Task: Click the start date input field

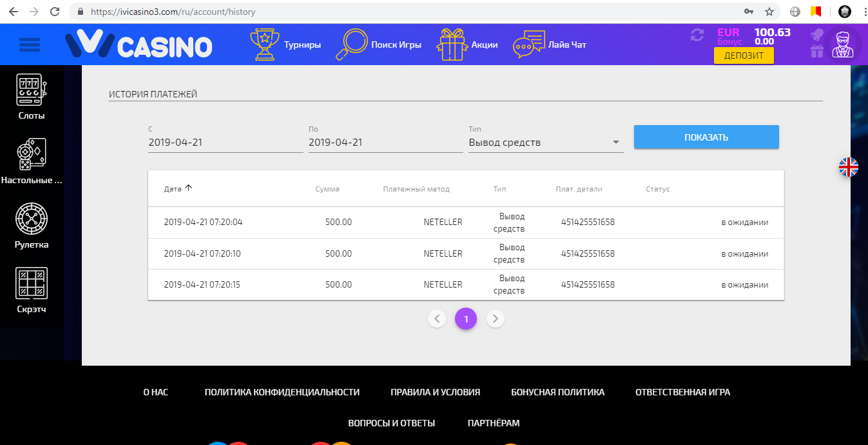Action: pos(225,143)
